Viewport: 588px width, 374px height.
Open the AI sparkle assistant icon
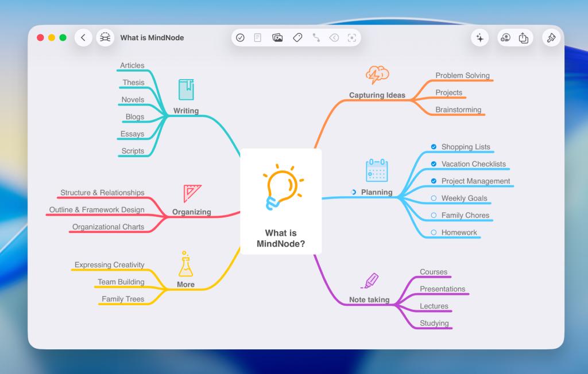point(480,37)
